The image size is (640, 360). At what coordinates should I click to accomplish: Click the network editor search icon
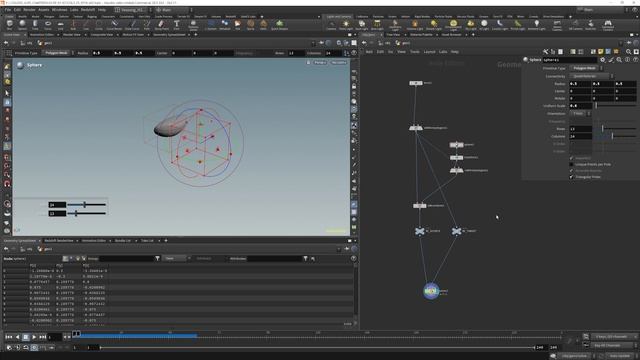[629, 52]
